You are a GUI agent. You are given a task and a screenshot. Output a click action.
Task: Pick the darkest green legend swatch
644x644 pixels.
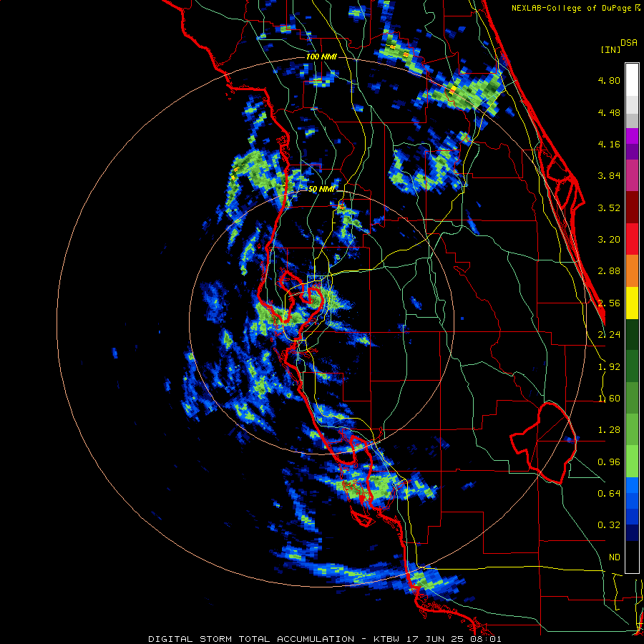tap(632, 334)
